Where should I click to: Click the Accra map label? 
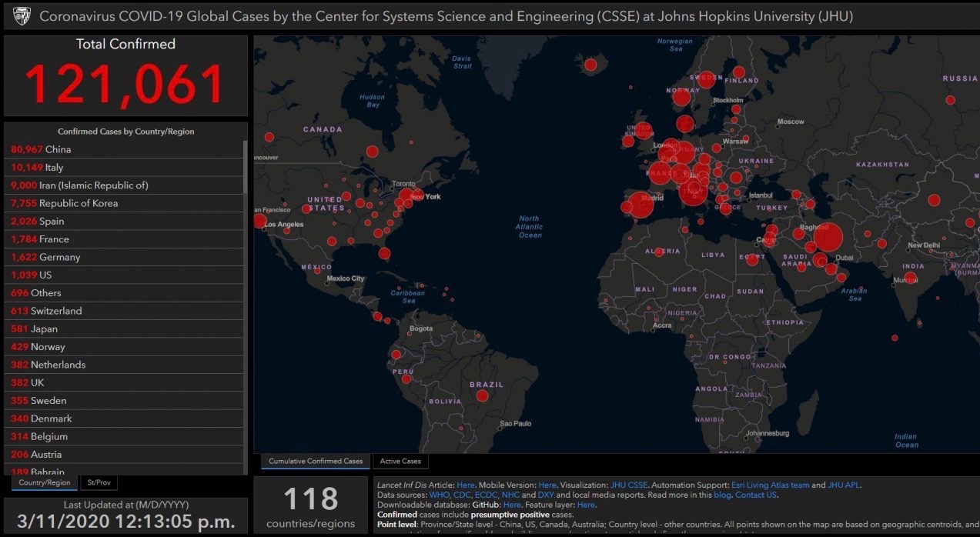pyautogui.click(x=662, y=325)
